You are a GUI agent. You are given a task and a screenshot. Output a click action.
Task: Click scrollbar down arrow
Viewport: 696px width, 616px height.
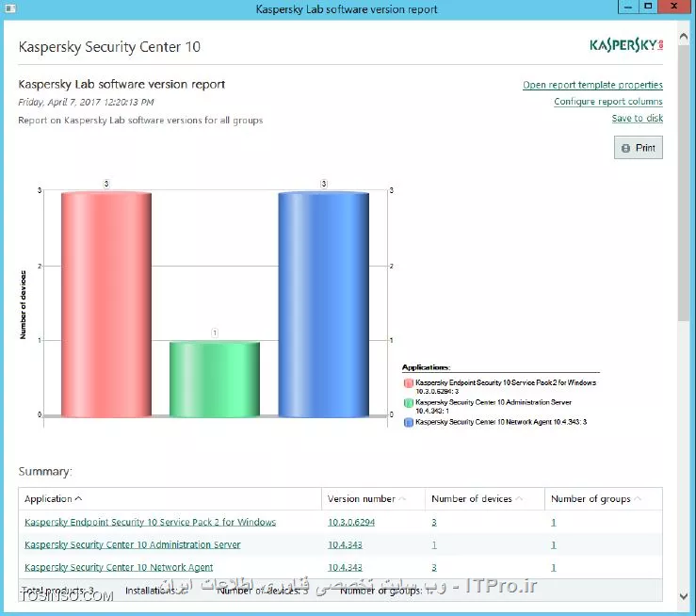684,596
